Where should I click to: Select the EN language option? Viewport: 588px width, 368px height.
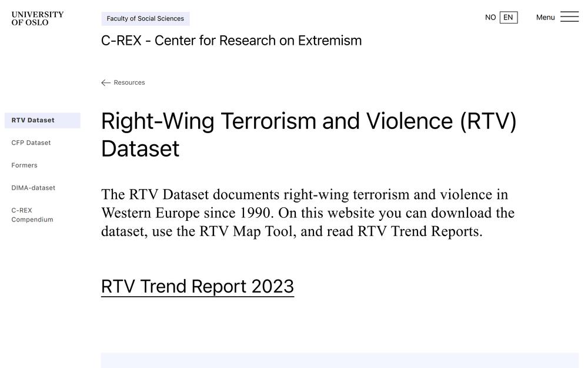coord(509,17)
